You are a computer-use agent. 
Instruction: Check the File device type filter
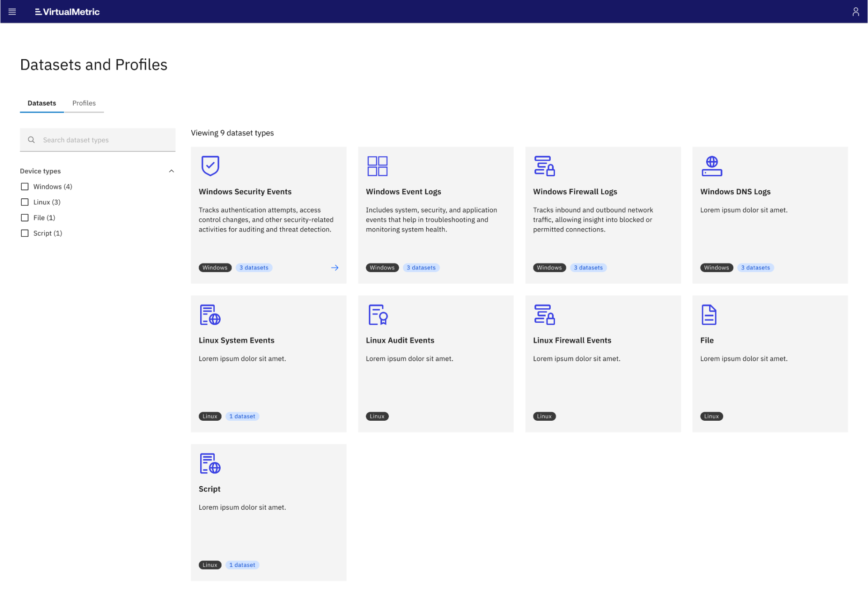coord(24,217)
